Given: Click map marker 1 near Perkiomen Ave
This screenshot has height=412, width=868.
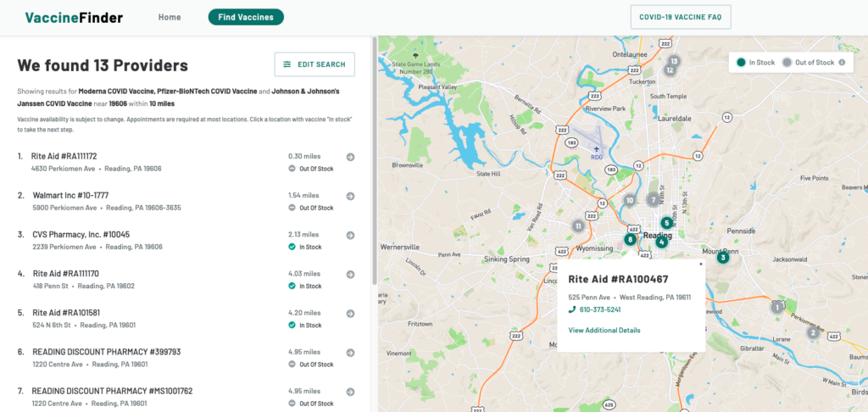Looking at the screenshot, I should point(776,307).
